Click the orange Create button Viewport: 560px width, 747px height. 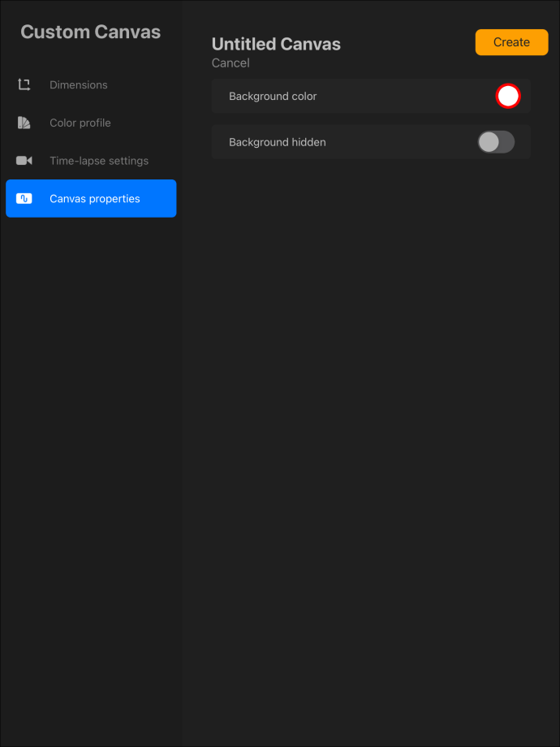511,42
